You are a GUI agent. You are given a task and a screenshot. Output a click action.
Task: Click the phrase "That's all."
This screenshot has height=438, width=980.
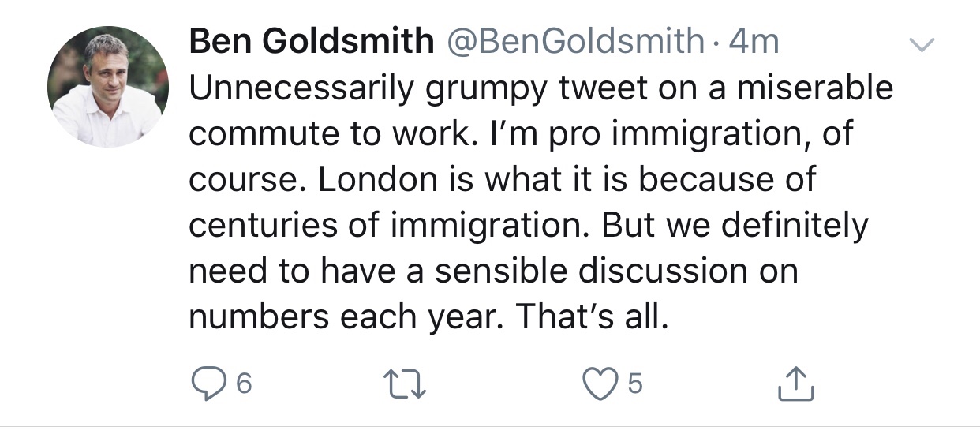coord(592,316)
